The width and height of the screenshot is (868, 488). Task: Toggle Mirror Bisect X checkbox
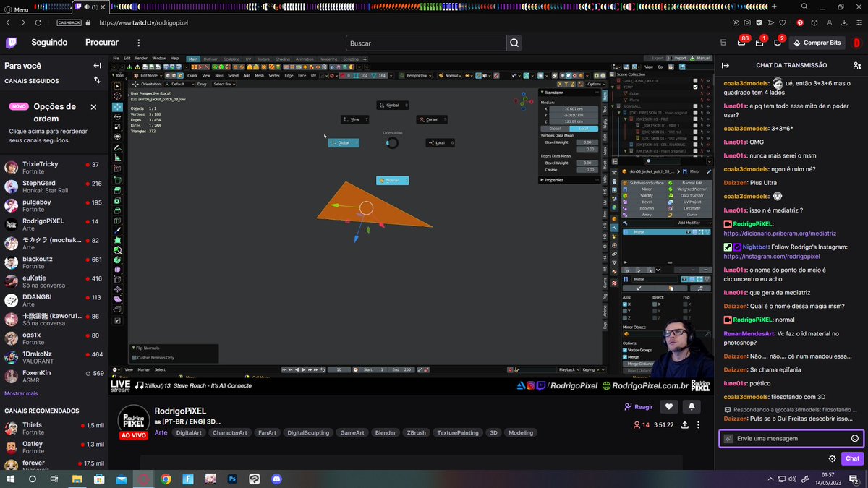(655, 304)
